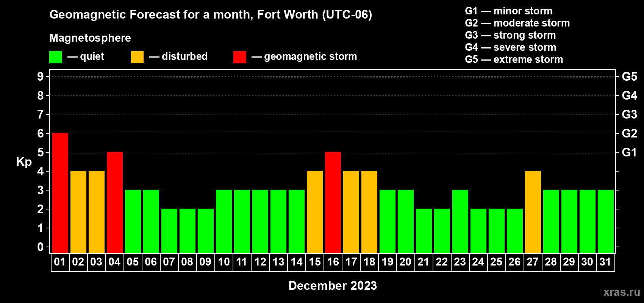
Task: Select the red bar for December 01
Action: 60,193
